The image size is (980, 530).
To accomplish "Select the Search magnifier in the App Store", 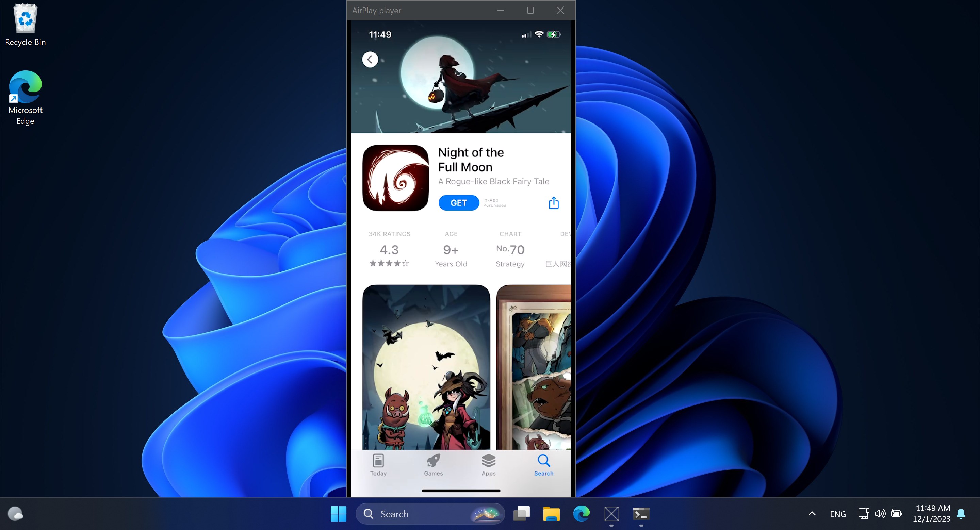I will coord(543,463).
